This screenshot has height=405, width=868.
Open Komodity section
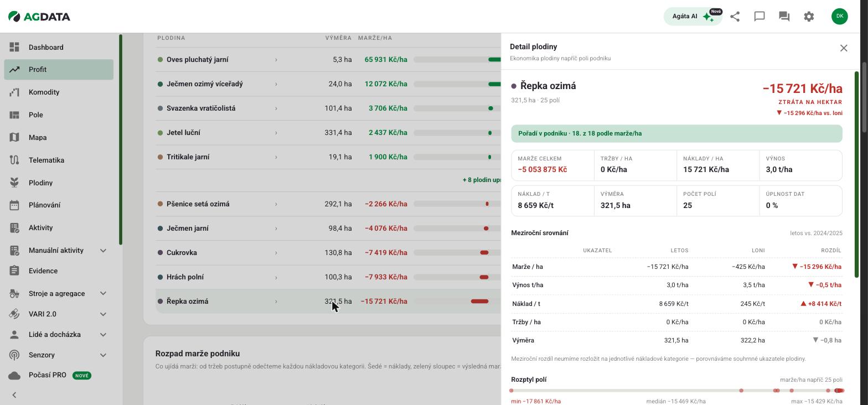[59, 92]
